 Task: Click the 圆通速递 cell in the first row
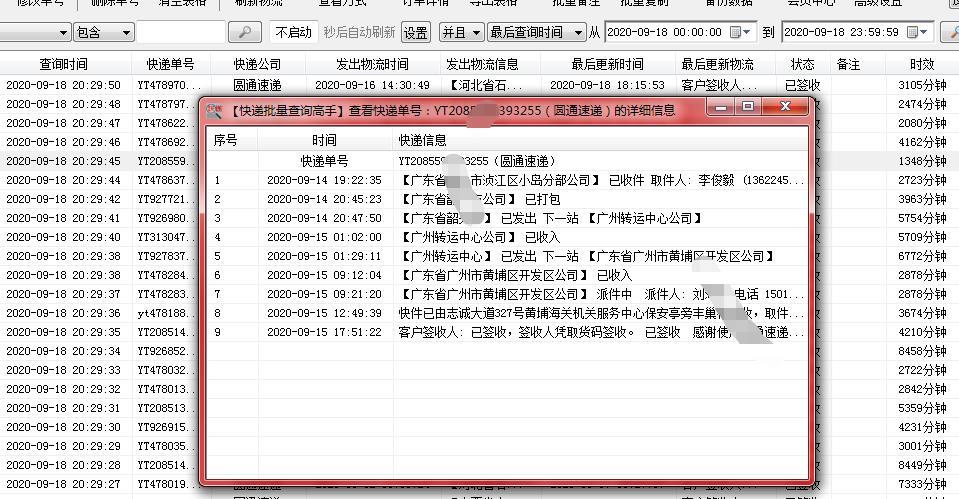[257, 85]
